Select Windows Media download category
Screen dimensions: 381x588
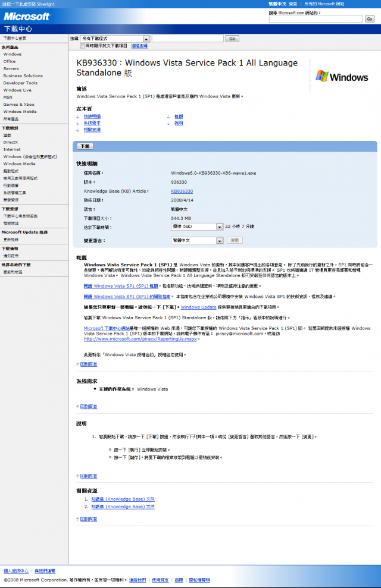point(20,164)
